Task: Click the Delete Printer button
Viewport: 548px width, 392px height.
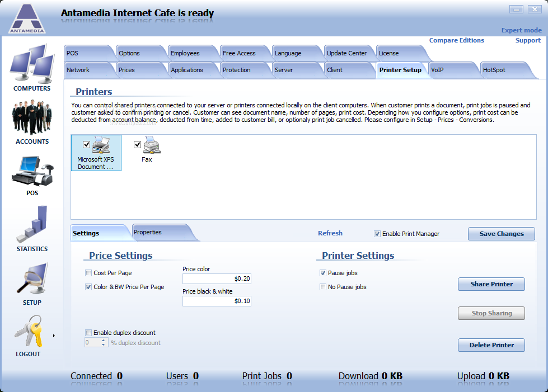Action: [x=491, y=345]
